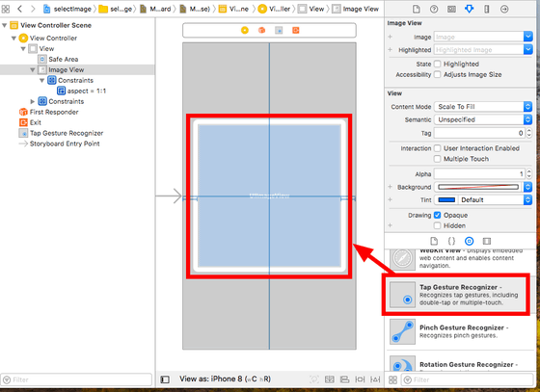
Task: Open the Highlighted image dropdown
Action: [x=528, y=49]
